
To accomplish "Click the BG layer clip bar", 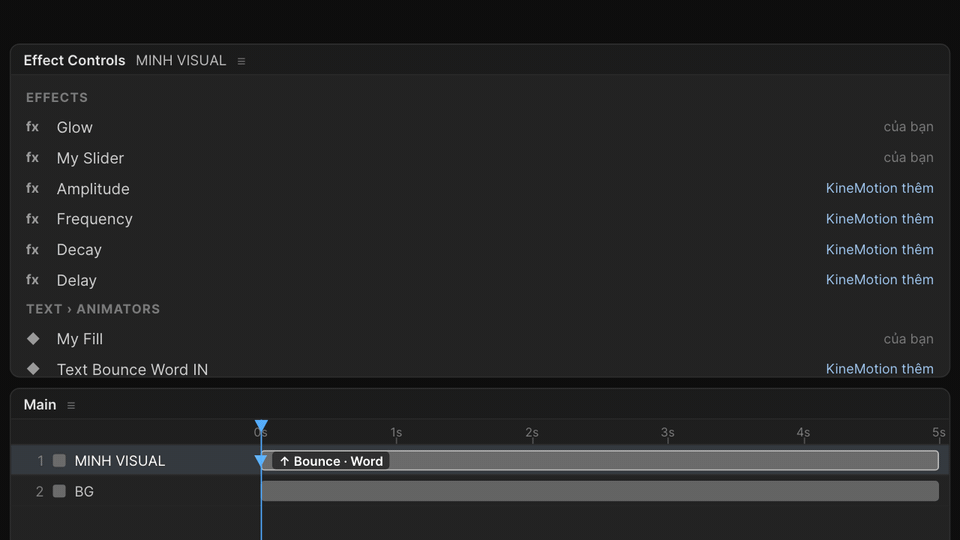I will click(600, 491).
